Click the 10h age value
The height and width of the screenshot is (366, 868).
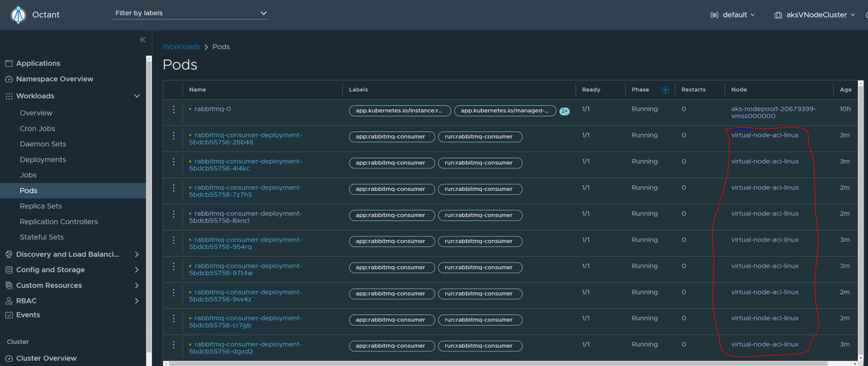click(x=845, y=109)
